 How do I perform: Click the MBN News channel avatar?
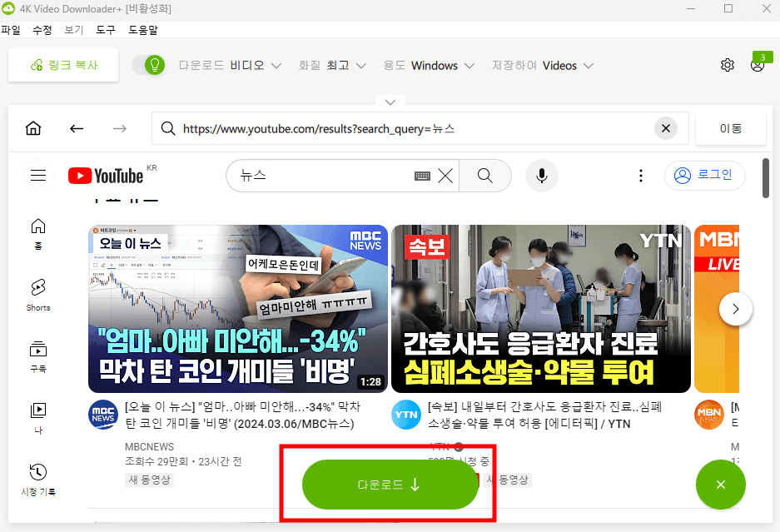tap(709, 415)
